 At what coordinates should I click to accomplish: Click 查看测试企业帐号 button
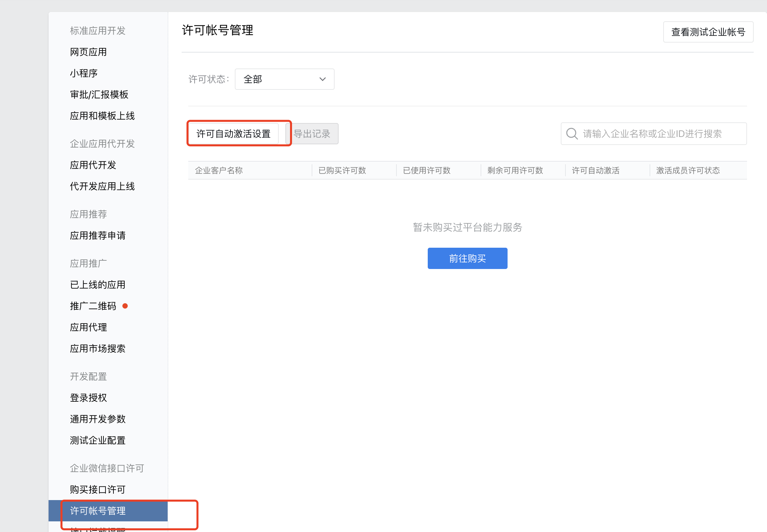(x=708, y=32)
